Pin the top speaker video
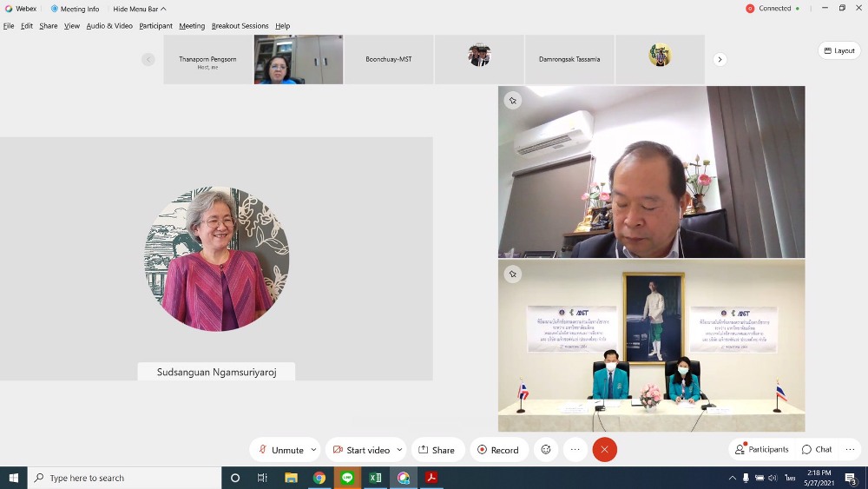 click(x=513, y=101)
